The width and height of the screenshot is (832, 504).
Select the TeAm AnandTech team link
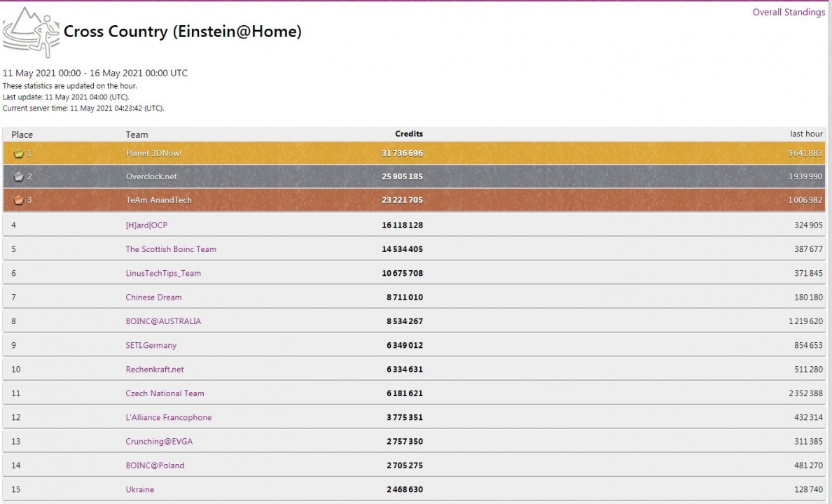[159, 200]
